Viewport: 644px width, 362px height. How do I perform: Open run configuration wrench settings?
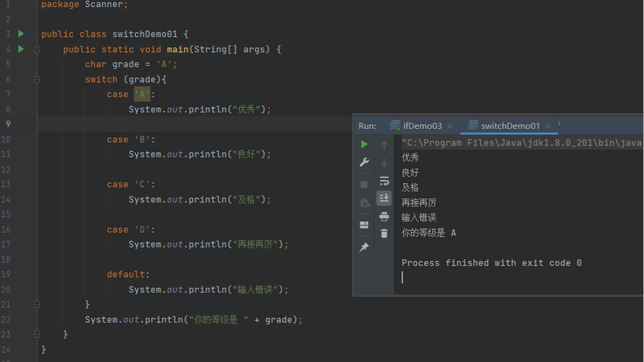coord(364,162)
